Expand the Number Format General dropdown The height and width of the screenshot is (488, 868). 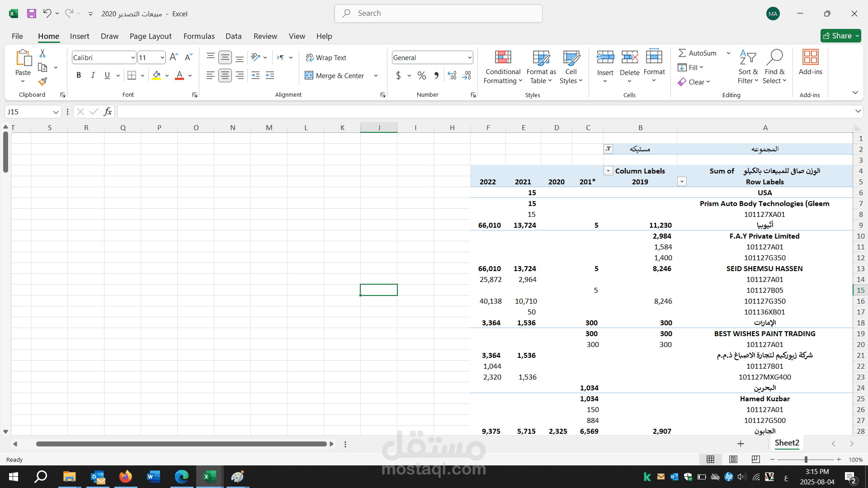(470, 57)
